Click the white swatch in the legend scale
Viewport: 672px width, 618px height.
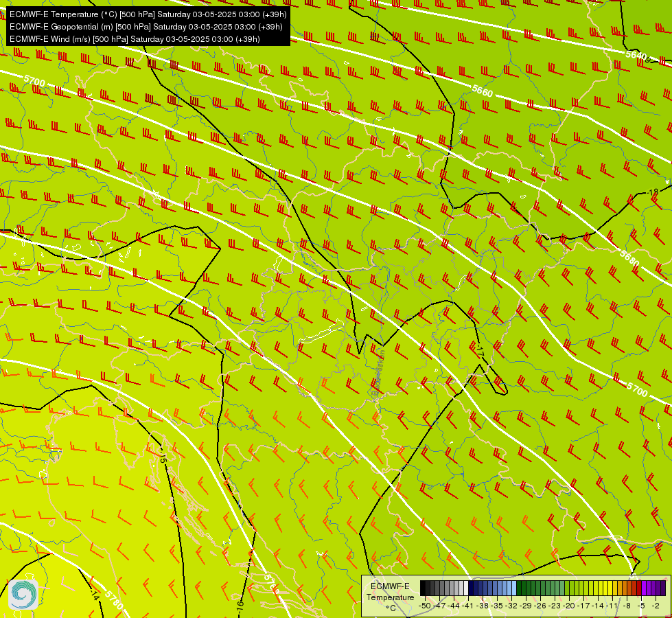pyautogui.click(x=466, y=588)
